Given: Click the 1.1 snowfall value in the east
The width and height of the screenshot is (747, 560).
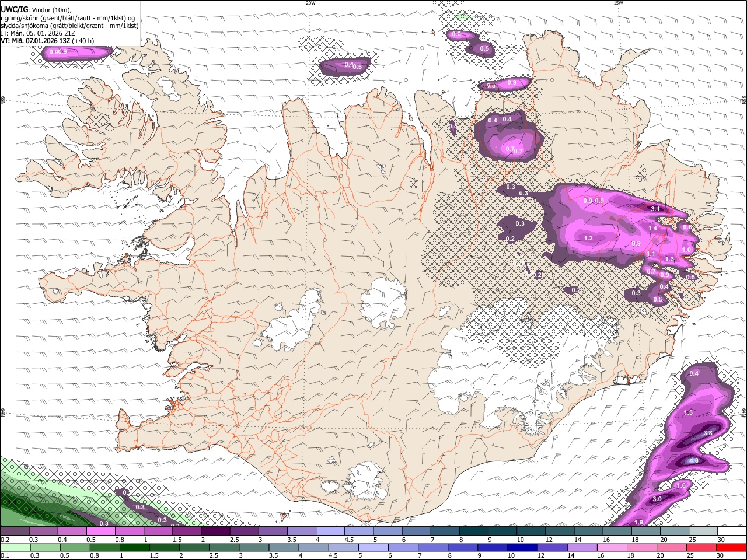Looking at the screenshot, I should (x=651, y=254).
